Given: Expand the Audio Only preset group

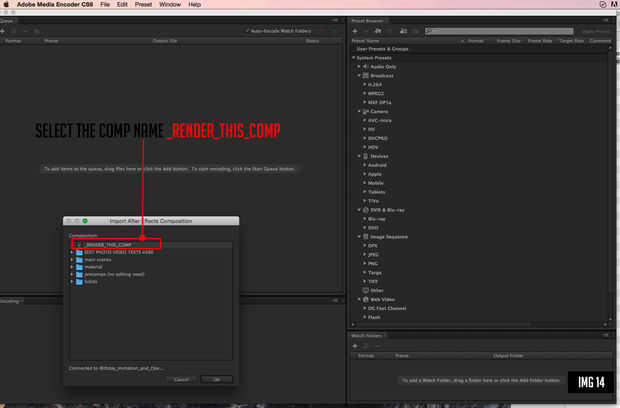Looking at the screenshot, I should point(359,66).
